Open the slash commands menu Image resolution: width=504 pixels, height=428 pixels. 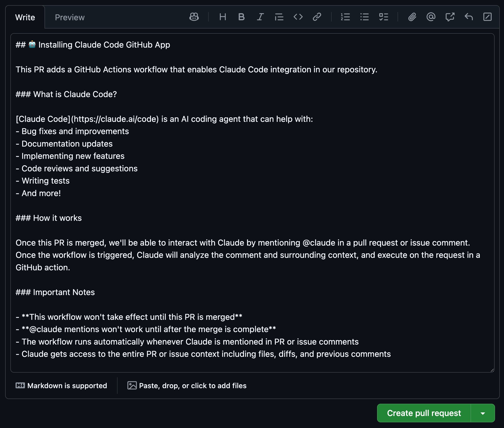click(487, 17)
